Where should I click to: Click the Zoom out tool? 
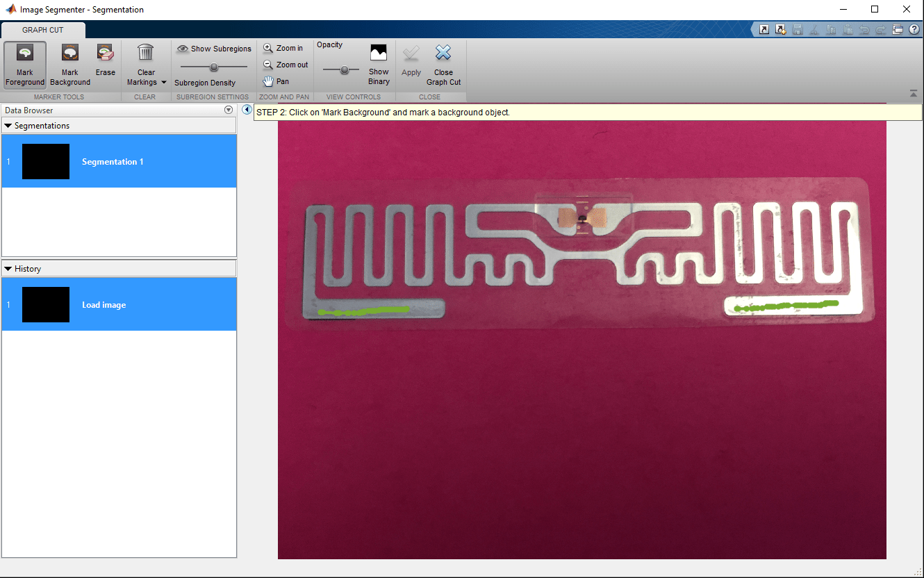(x=285, y=65)
